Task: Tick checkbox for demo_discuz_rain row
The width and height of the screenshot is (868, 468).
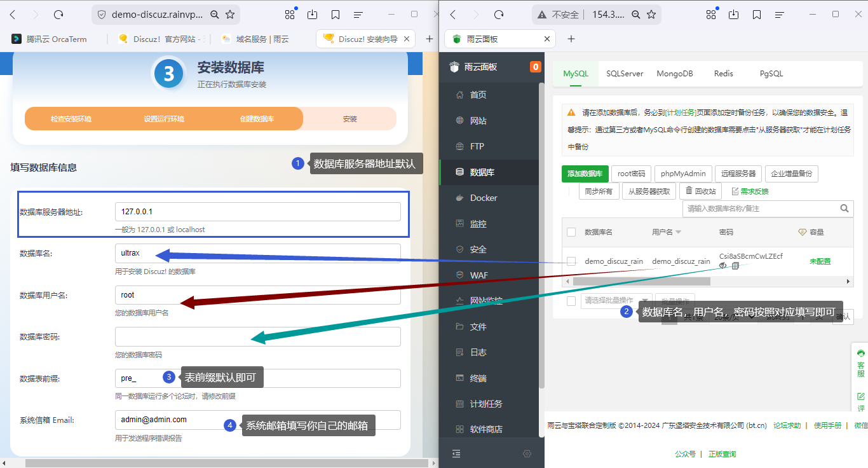Action: pyautogui.click(x=571, y=261)
